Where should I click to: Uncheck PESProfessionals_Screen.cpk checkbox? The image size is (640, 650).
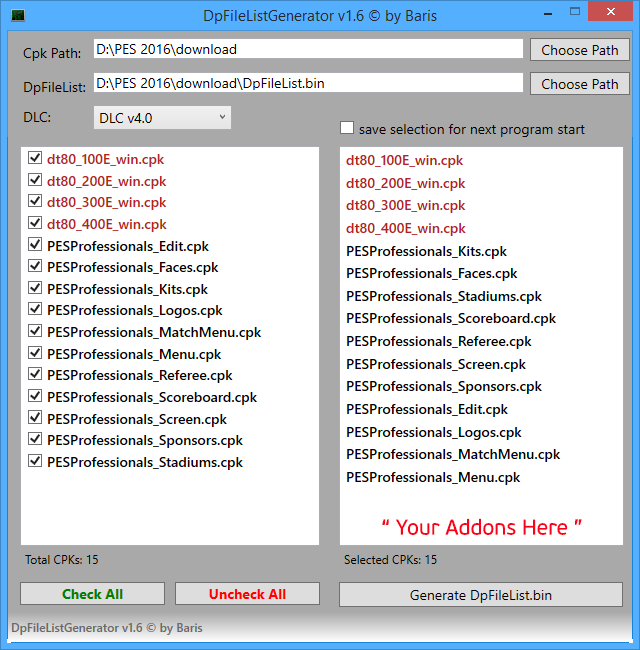click(35, 417)
